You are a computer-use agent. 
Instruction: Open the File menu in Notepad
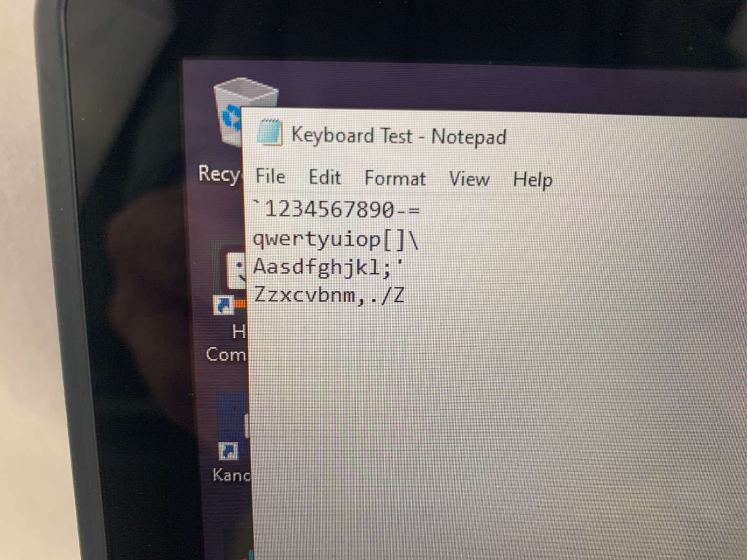tap(270, 176)
